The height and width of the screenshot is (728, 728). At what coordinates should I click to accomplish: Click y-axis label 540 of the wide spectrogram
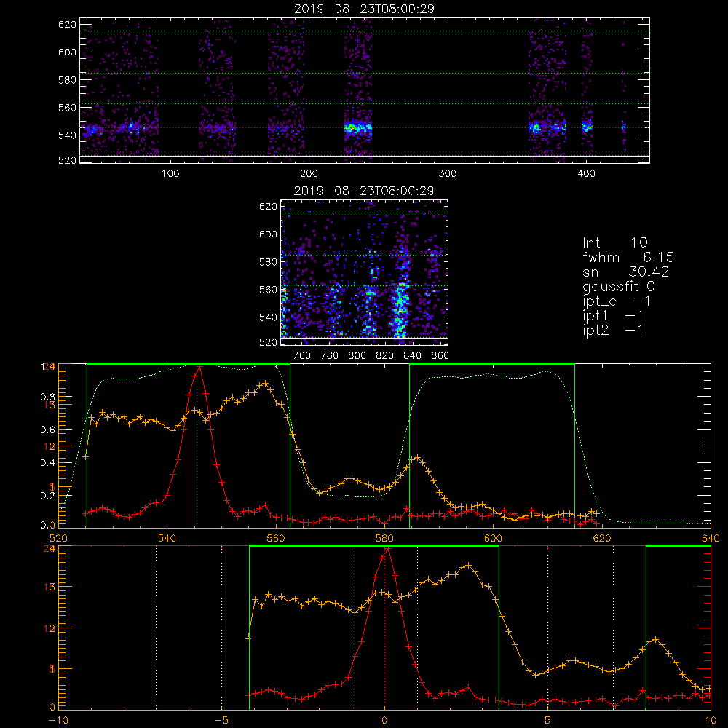click(x=67, y=135)
